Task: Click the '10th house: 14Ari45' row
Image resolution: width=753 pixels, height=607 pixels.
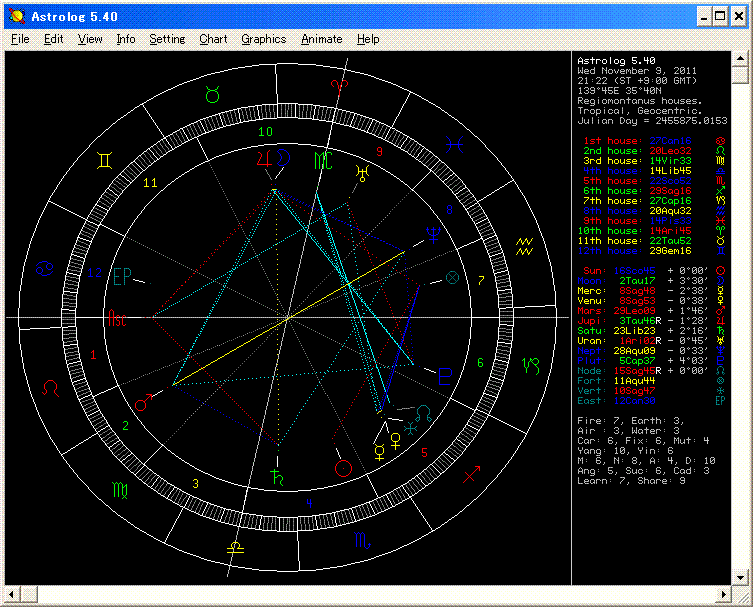Action: [651, 231]
